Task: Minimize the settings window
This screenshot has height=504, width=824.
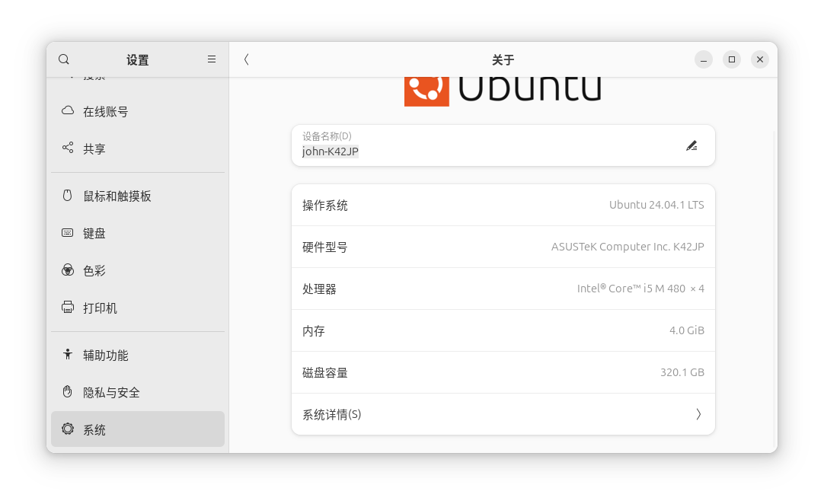Action: click(x=703, y=59)
